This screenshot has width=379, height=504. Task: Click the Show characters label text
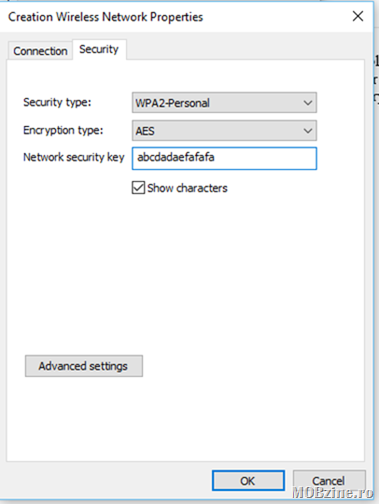click(187, 188)
